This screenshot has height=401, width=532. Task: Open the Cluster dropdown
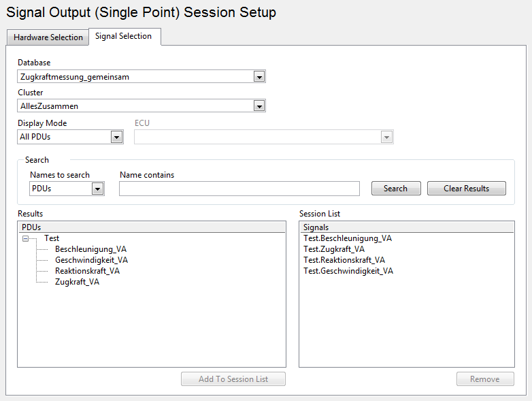259,106
